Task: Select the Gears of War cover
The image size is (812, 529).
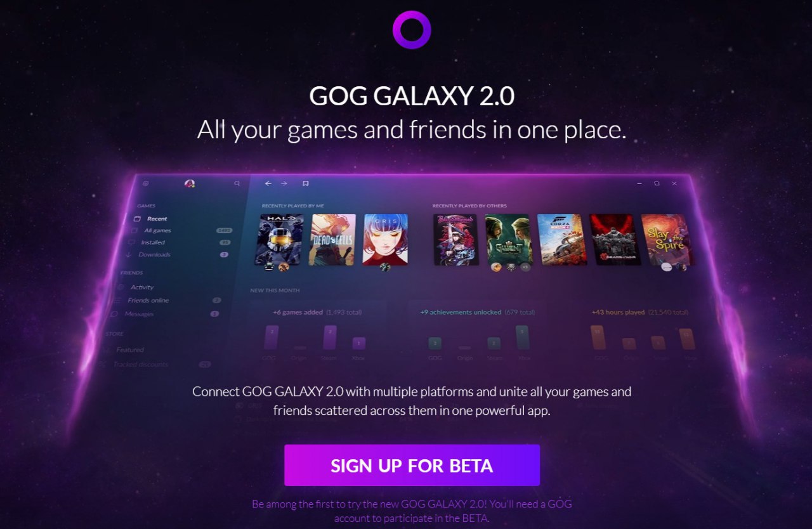Action: pyautogui.click(x=614, y=239)
